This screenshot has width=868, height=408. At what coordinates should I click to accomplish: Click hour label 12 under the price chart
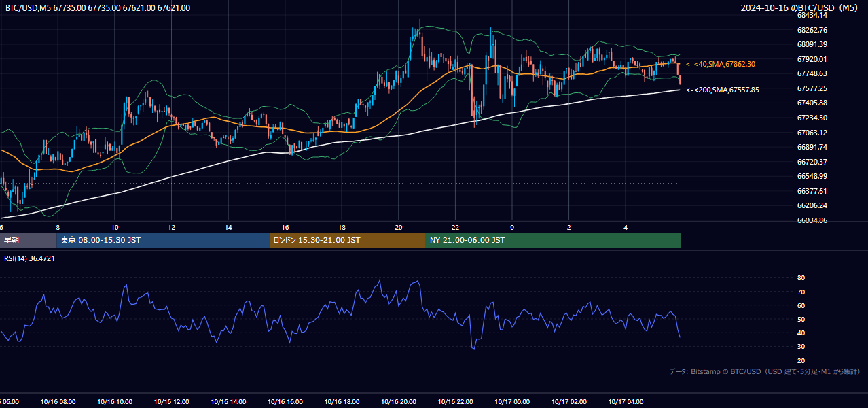click(x=172, y=227)
